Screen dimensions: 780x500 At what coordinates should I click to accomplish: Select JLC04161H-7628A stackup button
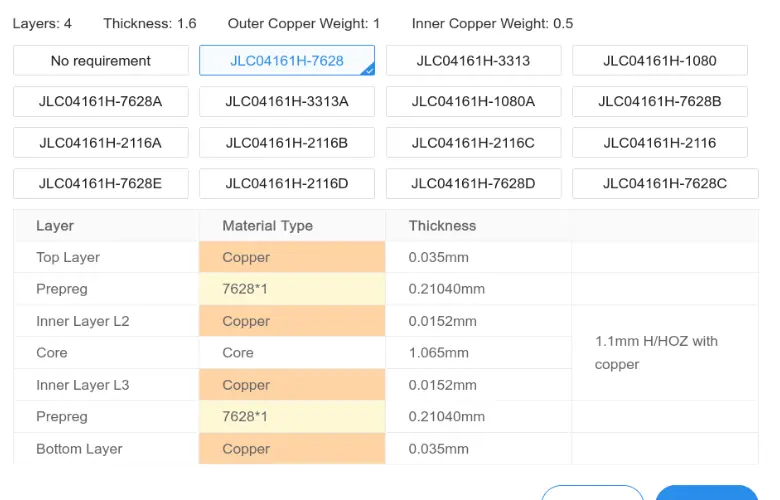point(100,101)
